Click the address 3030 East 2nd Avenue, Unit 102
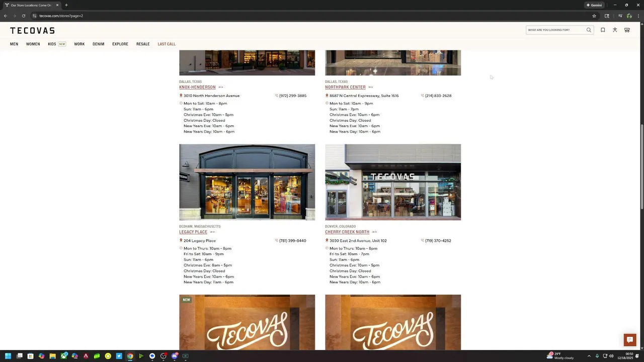 pos(358,241)
